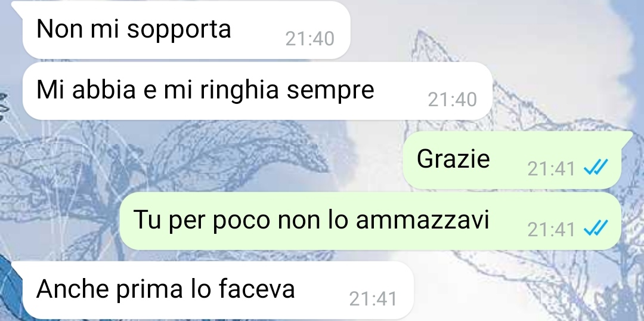Click the 21:40 timestamp on "Mi abbia" message
This screenshot has height=321, width=644.
click(x=452, y=100)
